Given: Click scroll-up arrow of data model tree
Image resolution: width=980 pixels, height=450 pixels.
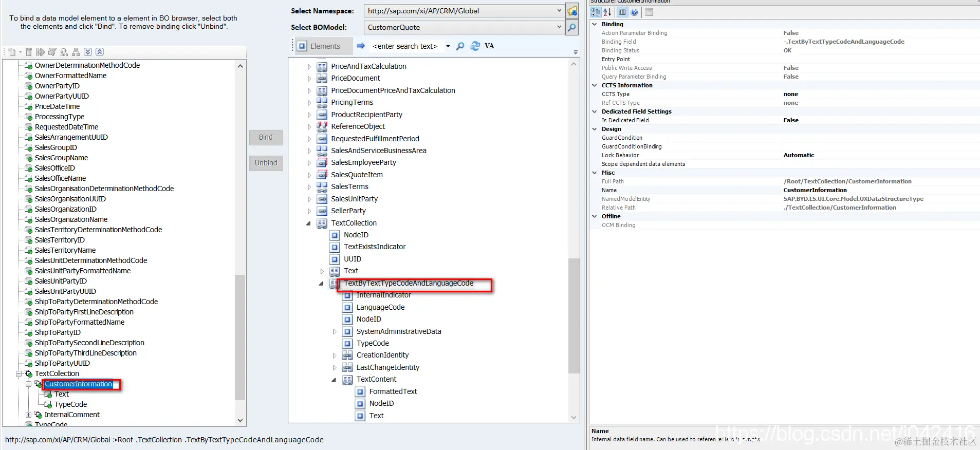Looking at the screenshot, I should coord(240,66).
